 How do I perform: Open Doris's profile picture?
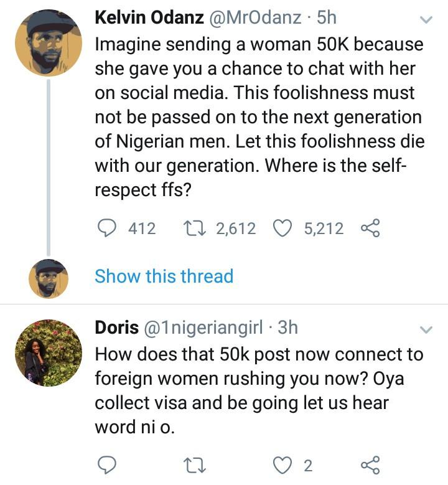(x=48, y=352)
